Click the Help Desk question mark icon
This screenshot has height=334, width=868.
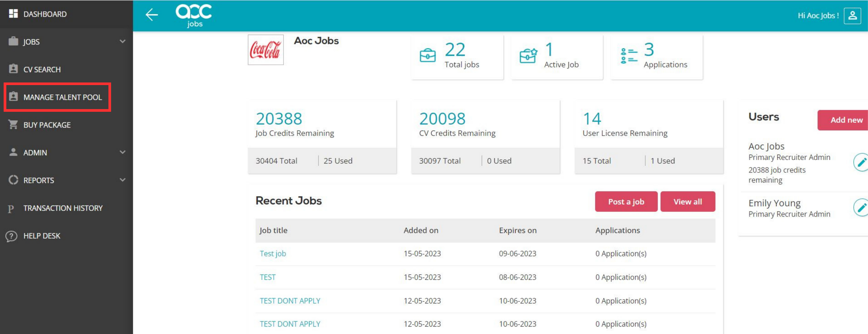pos(11,236)
